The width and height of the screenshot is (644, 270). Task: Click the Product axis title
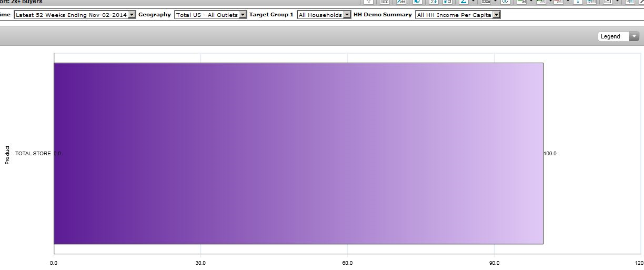tap(7, 154)
